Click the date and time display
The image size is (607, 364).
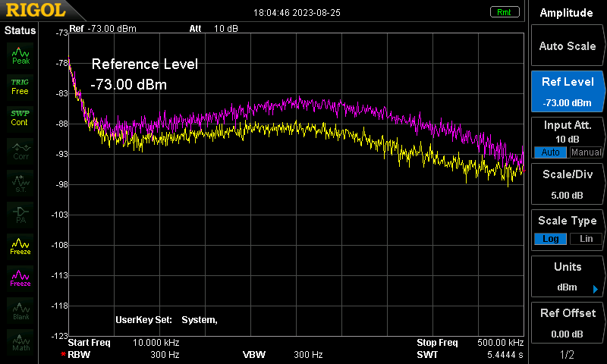(x=297, y=13)
